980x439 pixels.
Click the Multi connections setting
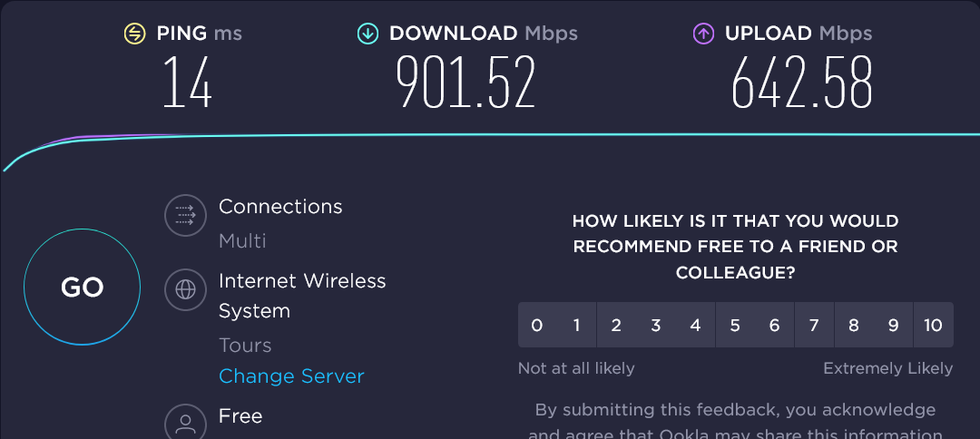click(x=242, y=241)
